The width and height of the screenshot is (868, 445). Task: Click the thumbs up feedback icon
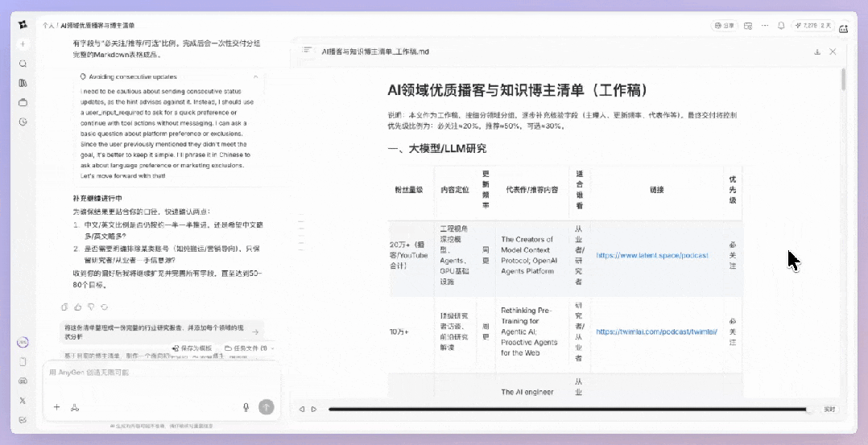(78, 307)
